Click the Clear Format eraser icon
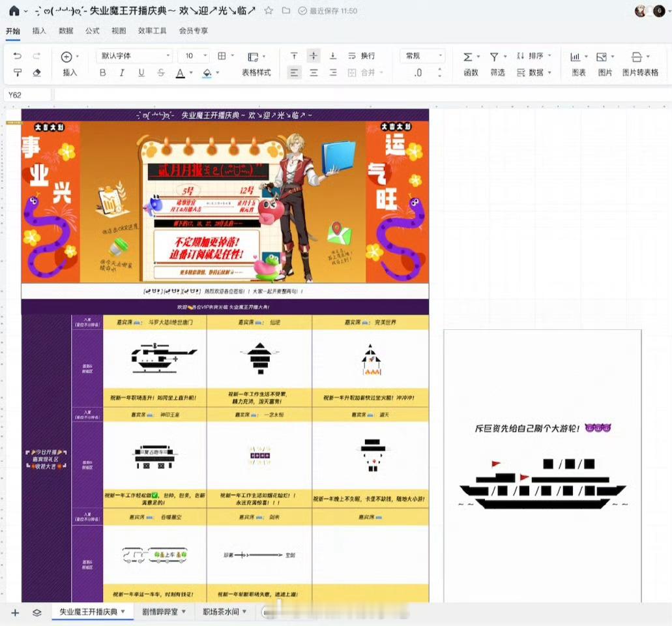 point(37,73)
